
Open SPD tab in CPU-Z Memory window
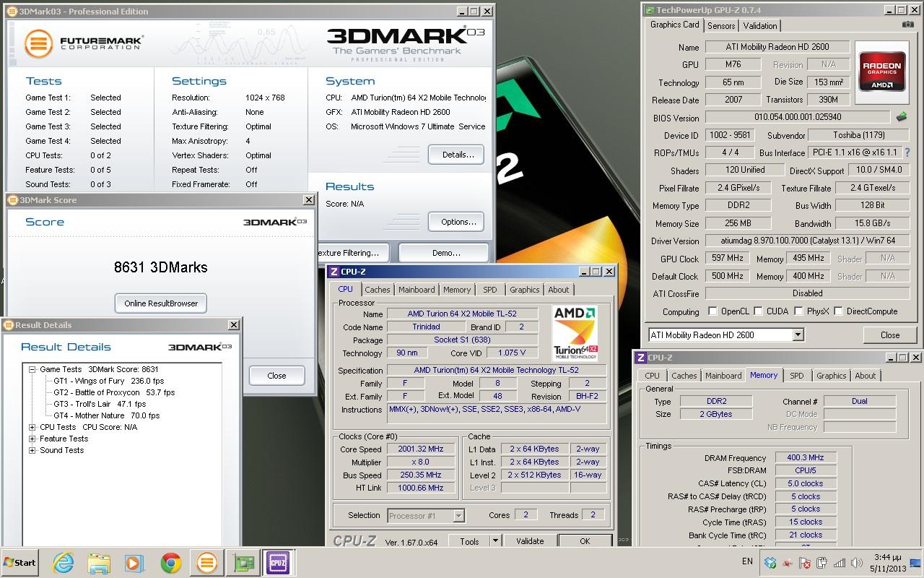tap(796, 376)
